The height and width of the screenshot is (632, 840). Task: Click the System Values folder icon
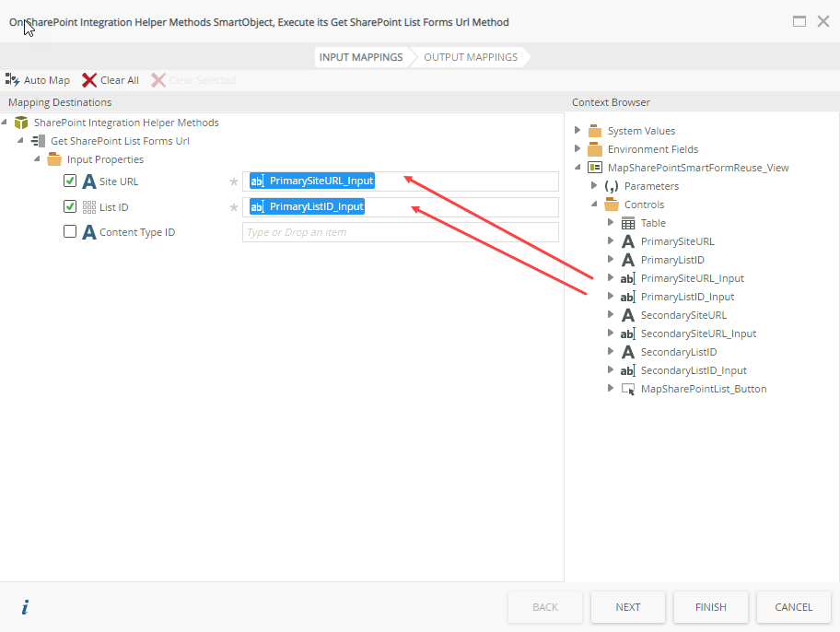click(x=595, y=131)
